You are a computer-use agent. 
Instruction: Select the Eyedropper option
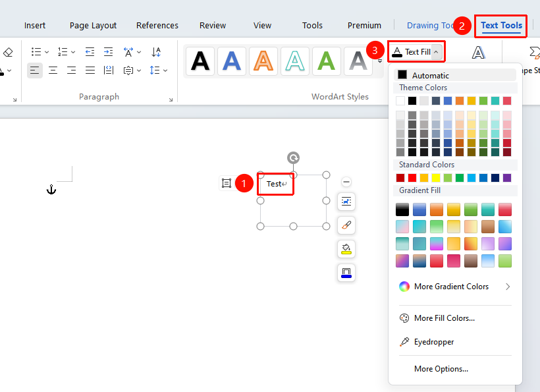[434, 342]
